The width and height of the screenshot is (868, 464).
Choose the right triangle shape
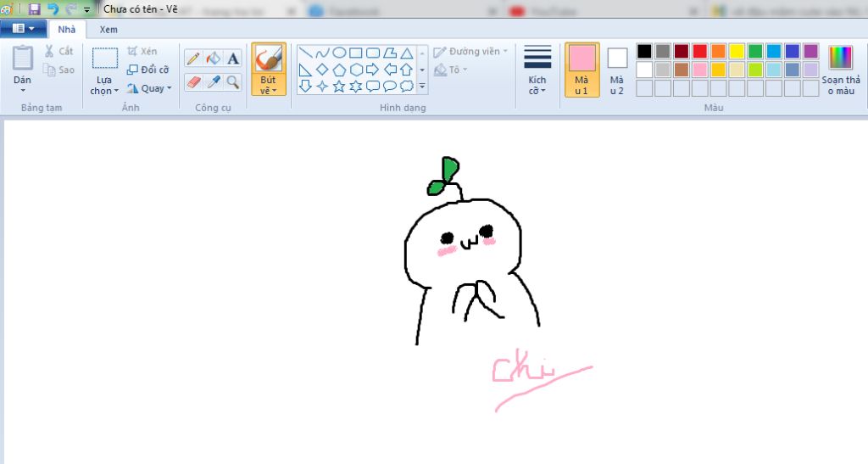tap(305, 70)
